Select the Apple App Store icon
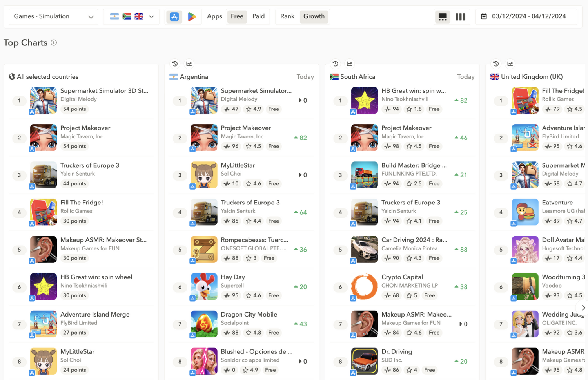 (174, 16)
